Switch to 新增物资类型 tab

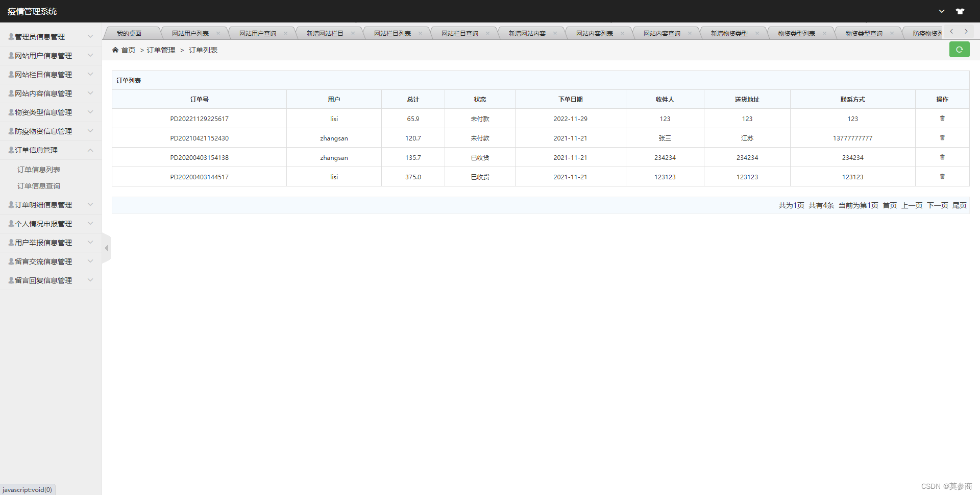(729, 34)
